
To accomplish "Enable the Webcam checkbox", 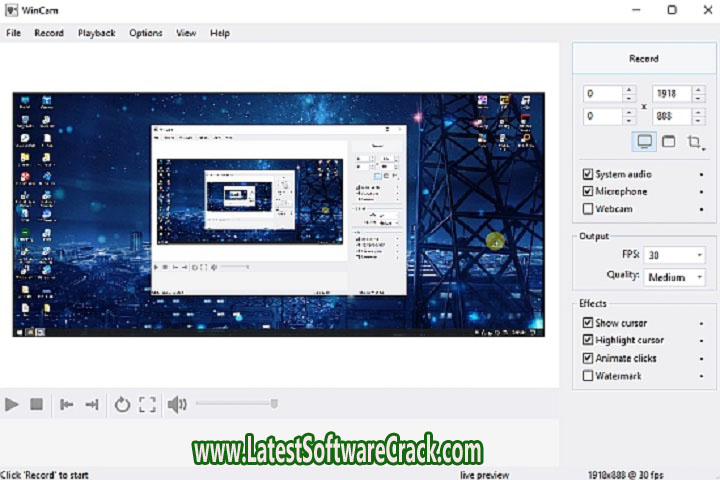I will click(588, 209).
